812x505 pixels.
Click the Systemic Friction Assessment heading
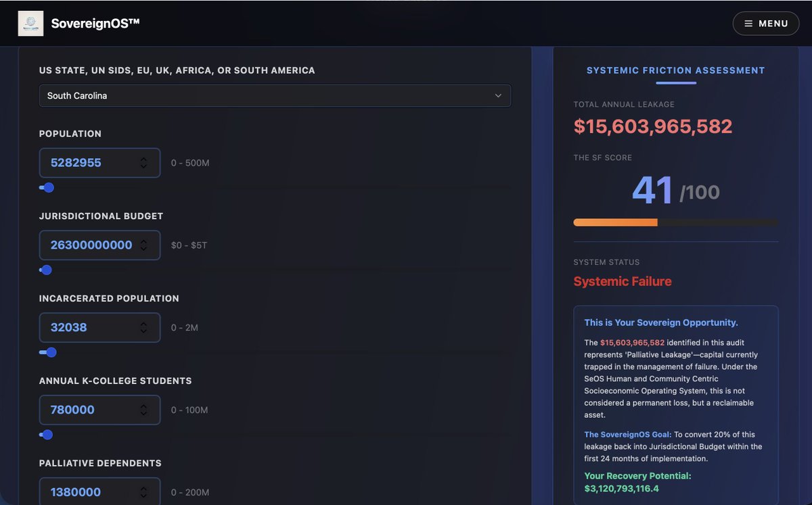coord(675,70)
